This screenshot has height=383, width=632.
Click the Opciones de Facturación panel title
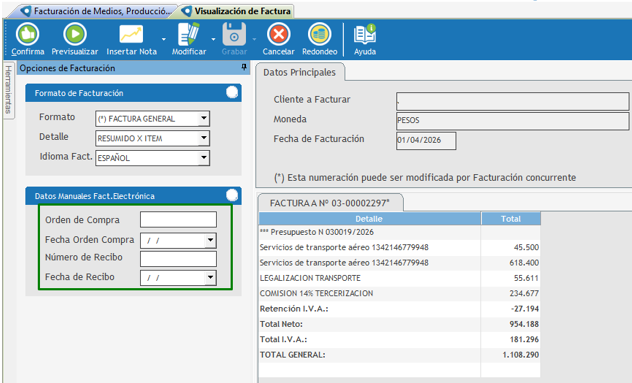click(x=67, y=68)
